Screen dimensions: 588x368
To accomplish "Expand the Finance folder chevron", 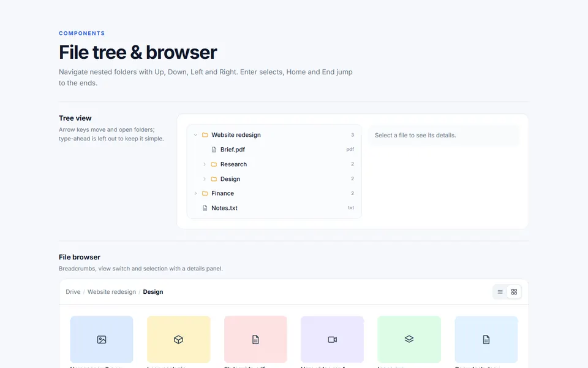I will click(x=195, y=193).
